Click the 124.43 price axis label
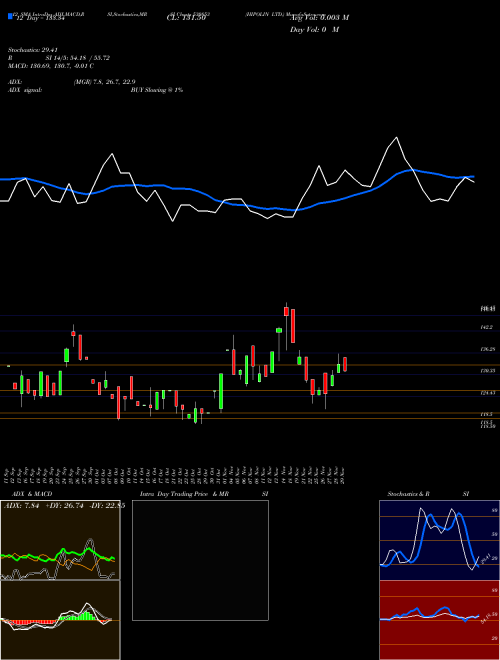 tap(487, 393)
